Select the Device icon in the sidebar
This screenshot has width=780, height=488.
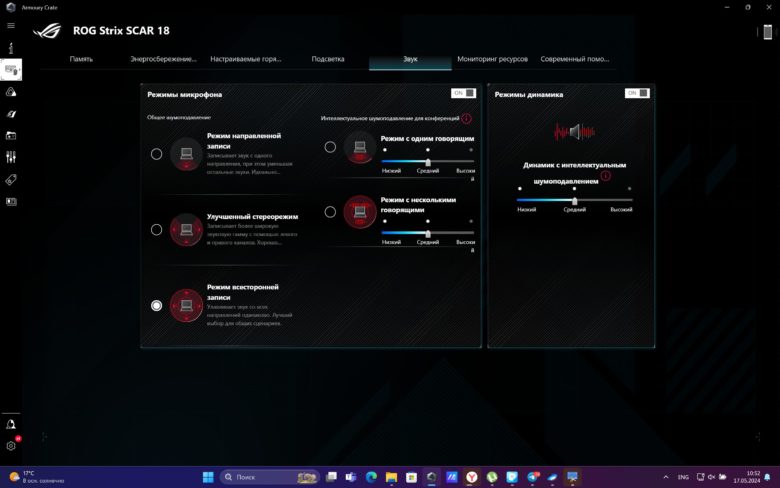pyautogui.click(x=11, y=70)
